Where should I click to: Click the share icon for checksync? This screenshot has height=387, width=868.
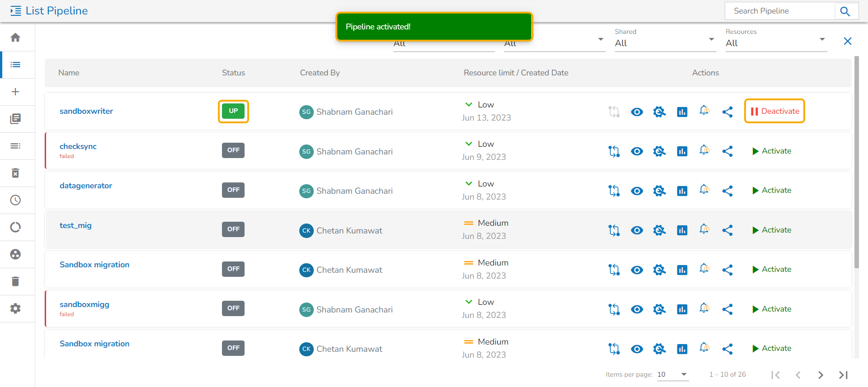(x=727, y=151)
